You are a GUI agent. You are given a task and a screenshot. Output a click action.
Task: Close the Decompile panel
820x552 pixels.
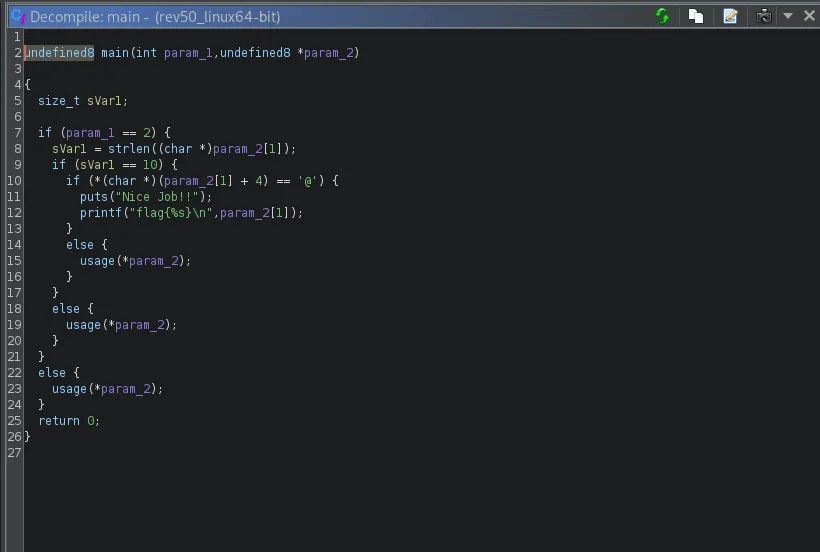pos(809,16)
